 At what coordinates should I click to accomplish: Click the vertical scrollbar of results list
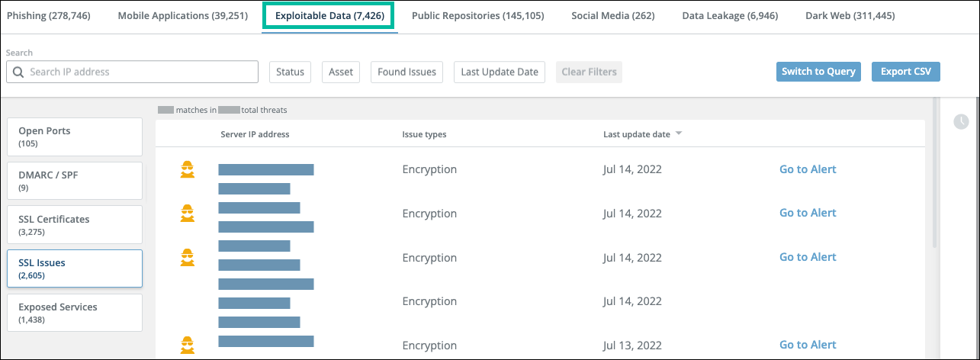(x=936, y=191)
